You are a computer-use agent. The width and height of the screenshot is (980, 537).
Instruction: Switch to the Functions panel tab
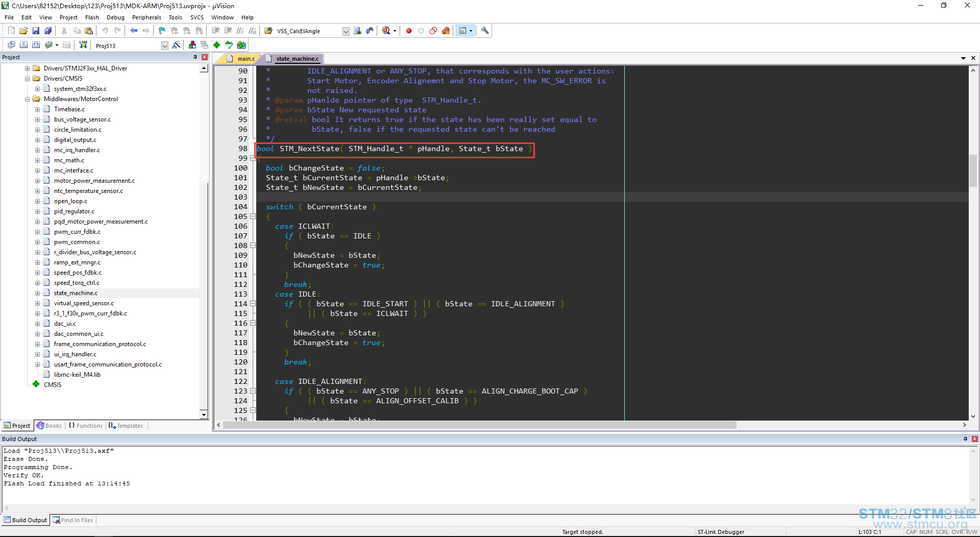86,426
